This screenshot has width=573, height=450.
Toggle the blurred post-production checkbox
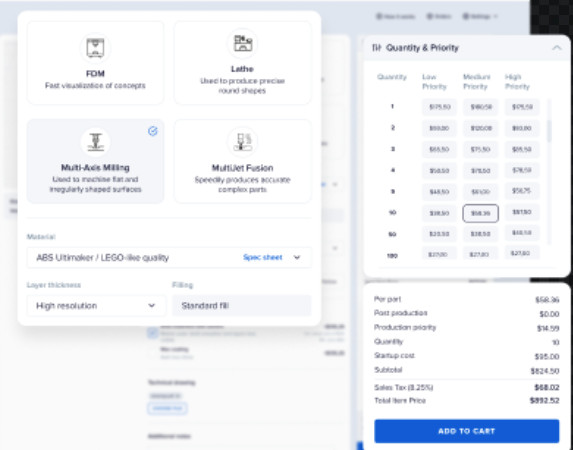pos(153,333)
